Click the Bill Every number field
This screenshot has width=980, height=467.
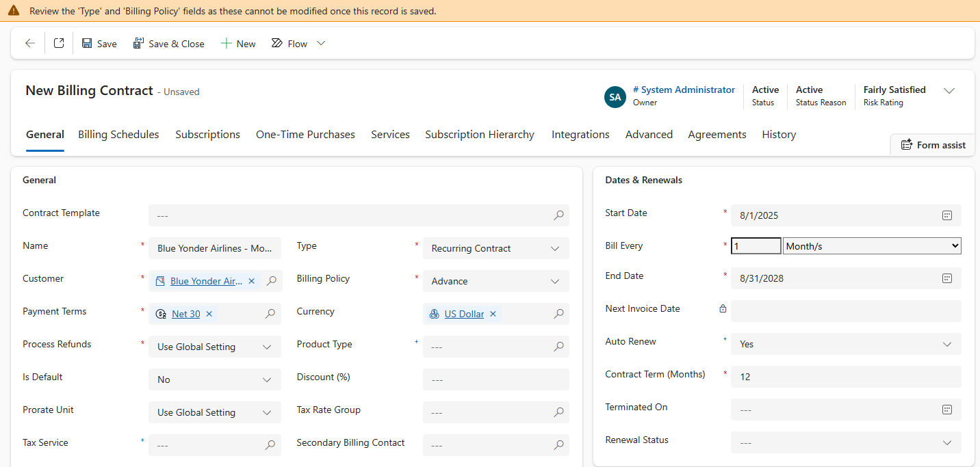(x=756, y=245)
